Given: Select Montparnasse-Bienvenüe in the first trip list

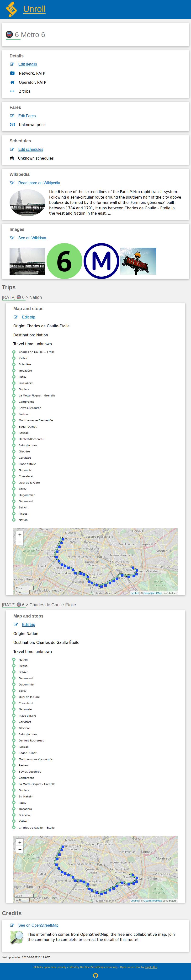Looking at the screenshot, I should click(x=36, y=420).
